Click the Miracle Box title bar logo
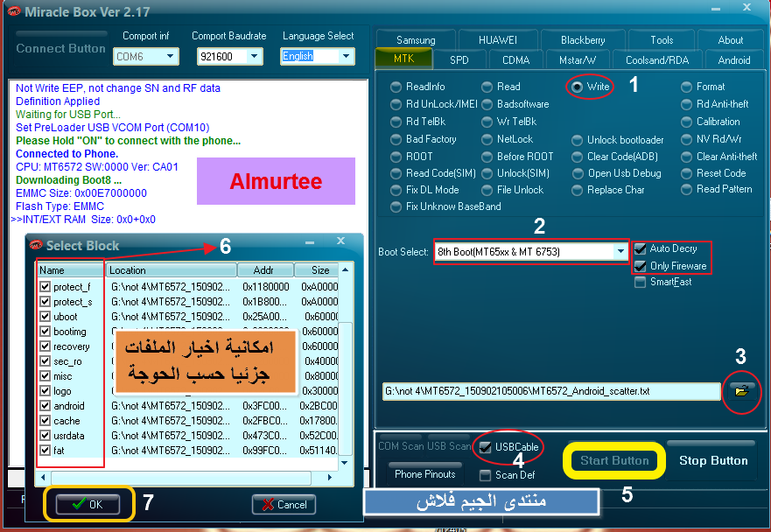Screen dimensions: 771x532 pos(13,10)
